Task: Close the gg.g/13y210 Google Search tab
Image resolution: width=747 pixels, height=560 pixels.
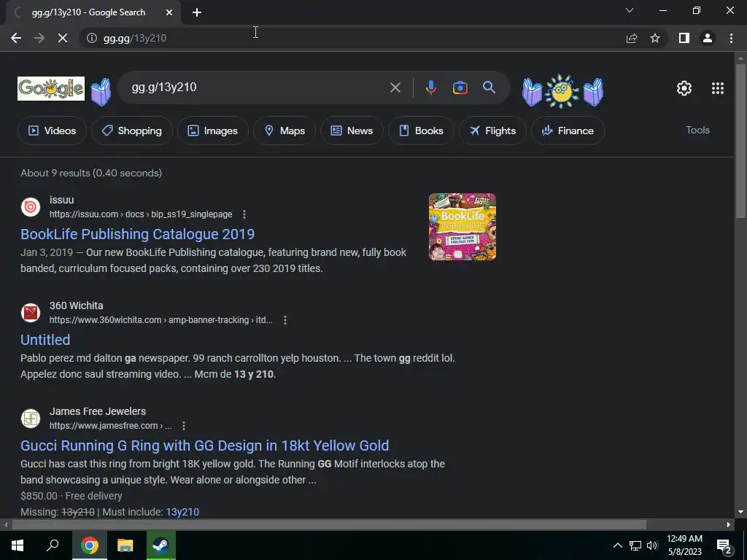Action: [169, 12]
